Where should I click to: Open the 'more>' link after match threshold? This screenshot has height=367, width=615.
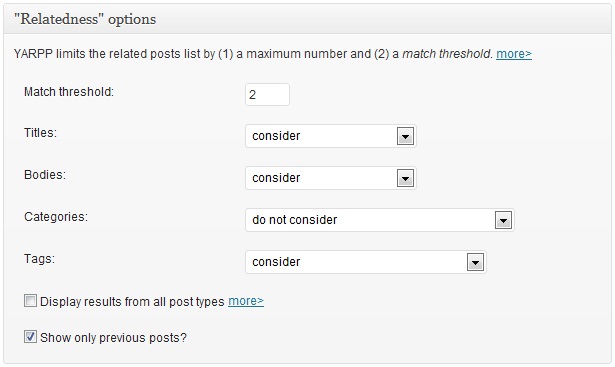pos(514,54)
